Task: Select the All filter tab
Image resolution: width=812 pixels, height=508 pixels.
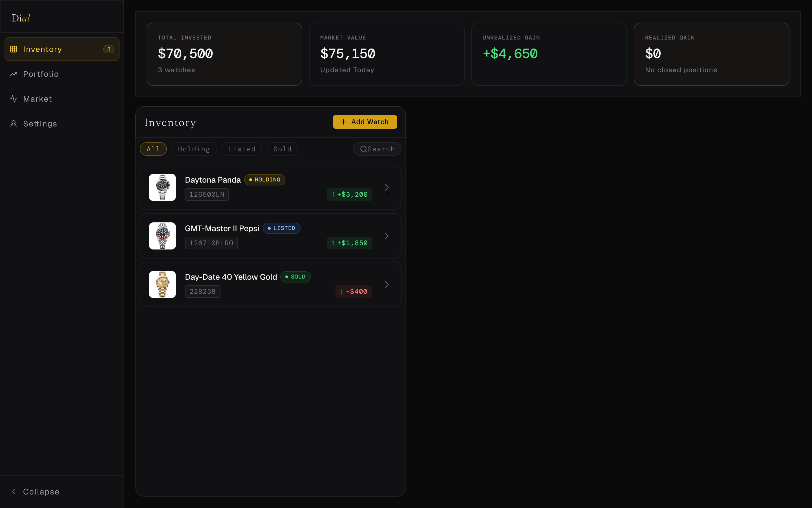Action: [x=153, y=149]
